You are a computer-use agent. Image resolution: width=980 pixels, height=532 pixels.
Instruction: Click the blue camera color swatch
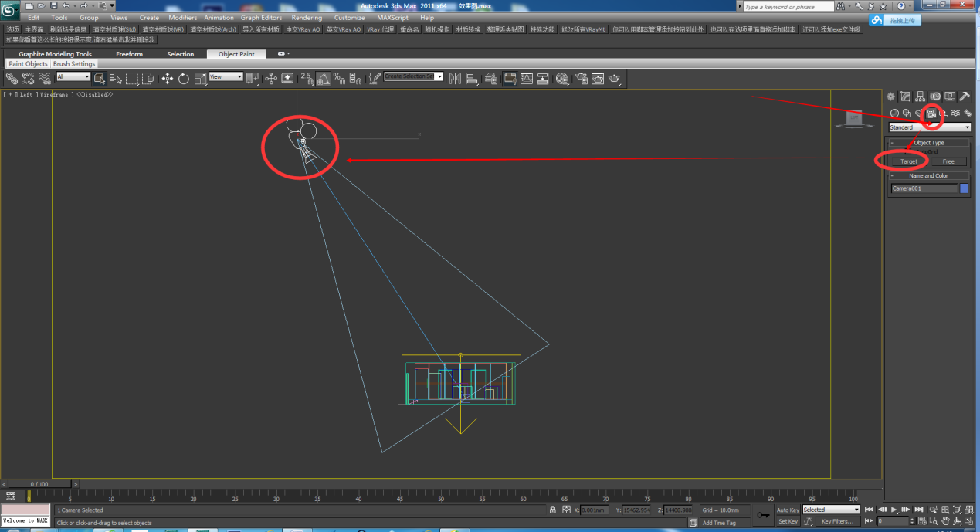click(x=964, y=188)
